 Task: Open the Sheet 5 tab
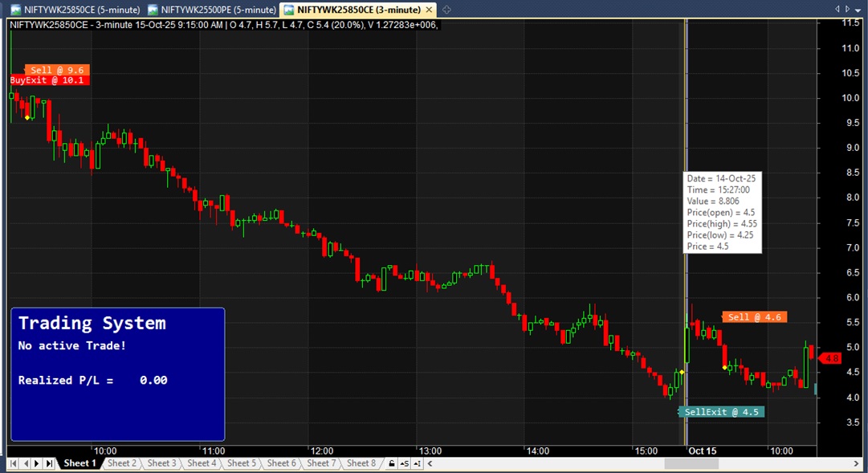[x=242, y=463]
